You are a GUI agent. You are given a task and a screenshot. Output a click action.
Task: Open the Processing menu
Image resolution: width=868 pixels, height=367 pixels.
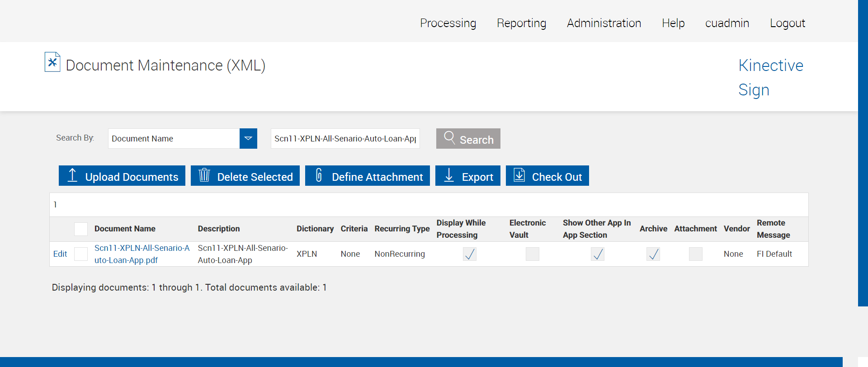448,23
